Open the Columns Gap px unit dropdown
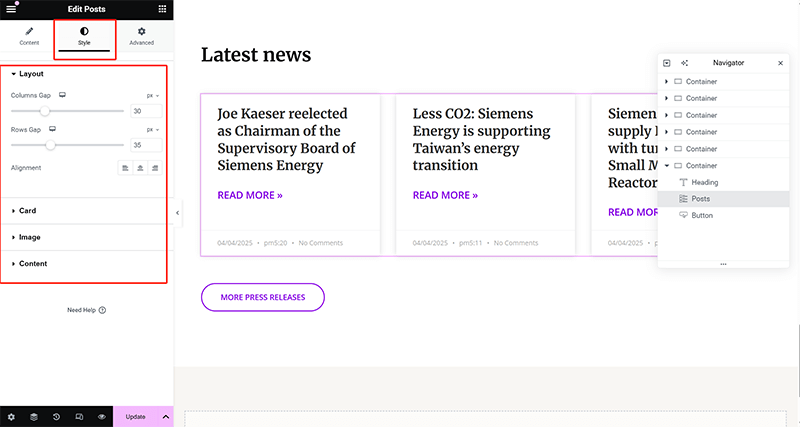Image resolution: width=800 pixels, height=427 pixels. (x=153, y=96)
